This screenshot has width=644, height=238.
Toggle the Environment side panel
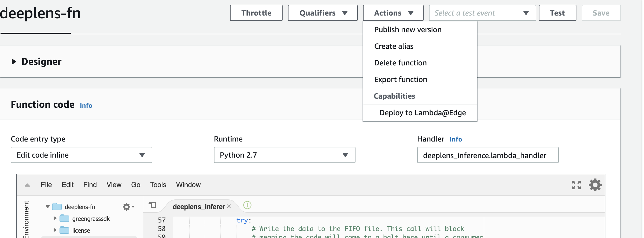pos(26,219)
